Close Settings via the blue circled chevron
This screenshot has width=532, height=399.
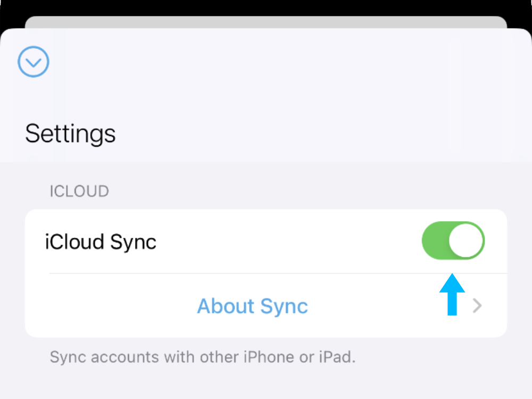pos(33,62)
